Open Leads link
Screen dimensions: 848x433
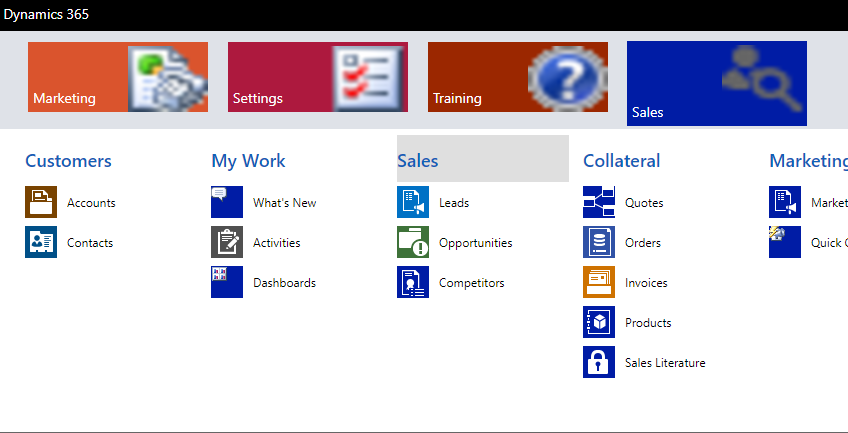tap(454, 203)
